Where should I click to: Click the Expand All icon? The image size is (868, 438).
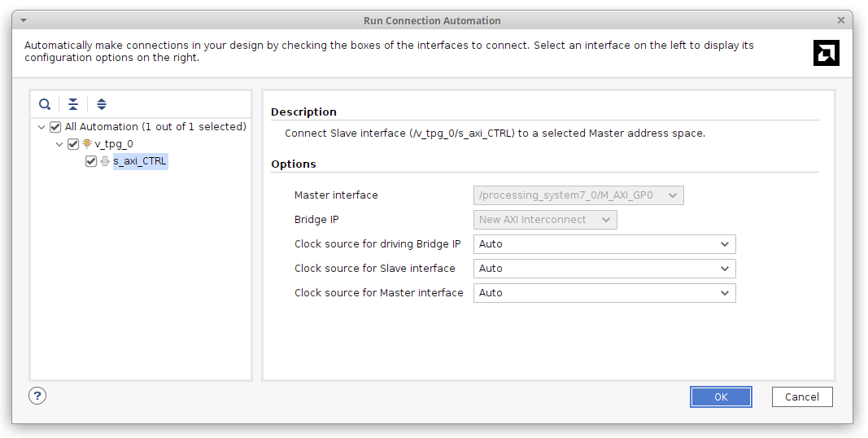tap(102, 104)
